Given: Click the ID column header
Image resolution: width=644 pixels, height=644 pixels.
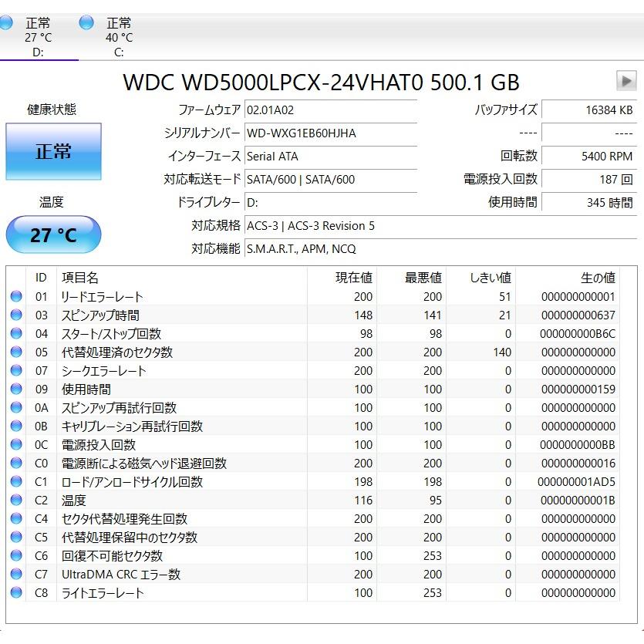Looking at the screenshot, I should (41, 278).
